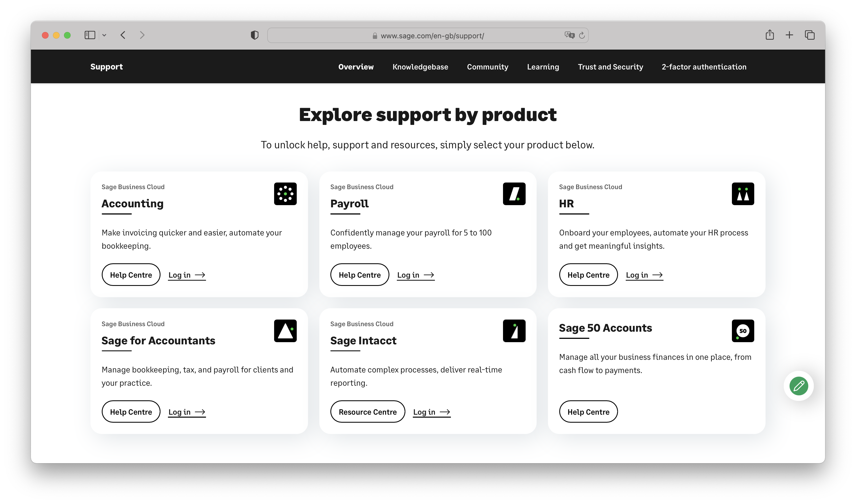The width and height of the screenshot is (856, 504).
Task: Click the Sage 50 Accounts icon
Action: pos(743,331)
